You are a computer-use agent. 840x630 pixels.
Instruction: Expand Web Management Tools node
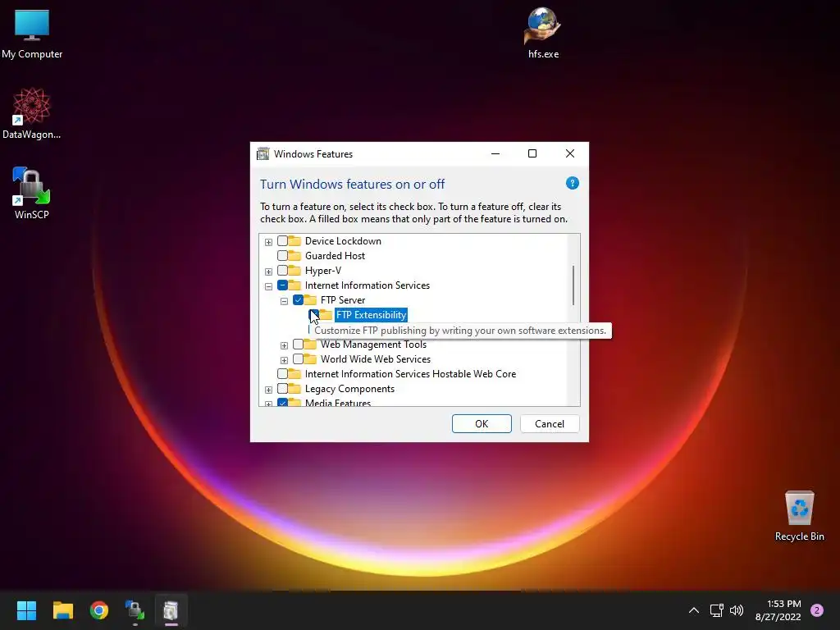[x=284, y=345]
